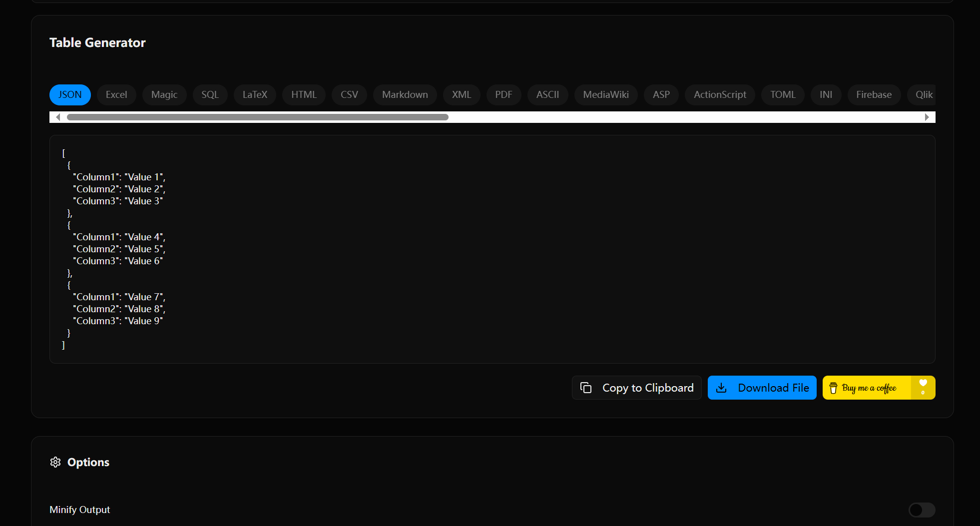Click the left scroll arrow of tab bar
The width and height of the screenshot is (980, 526).
click(x=58, y=117)
